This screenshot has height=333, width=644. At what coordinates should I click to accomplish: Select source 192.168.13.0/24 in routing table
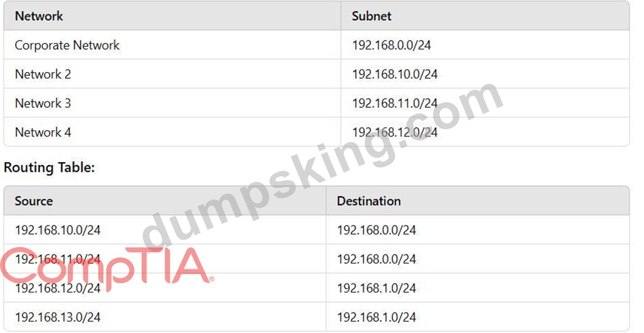pos(58,317)
